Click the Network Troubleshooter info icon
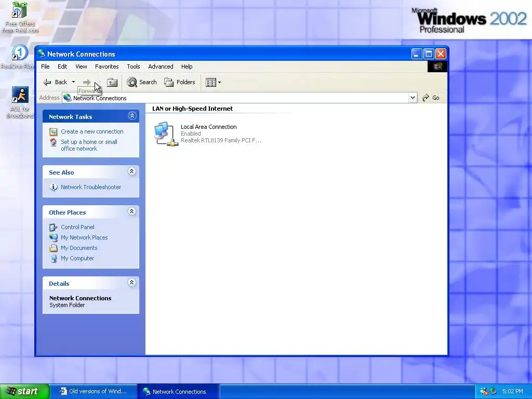 54,187
